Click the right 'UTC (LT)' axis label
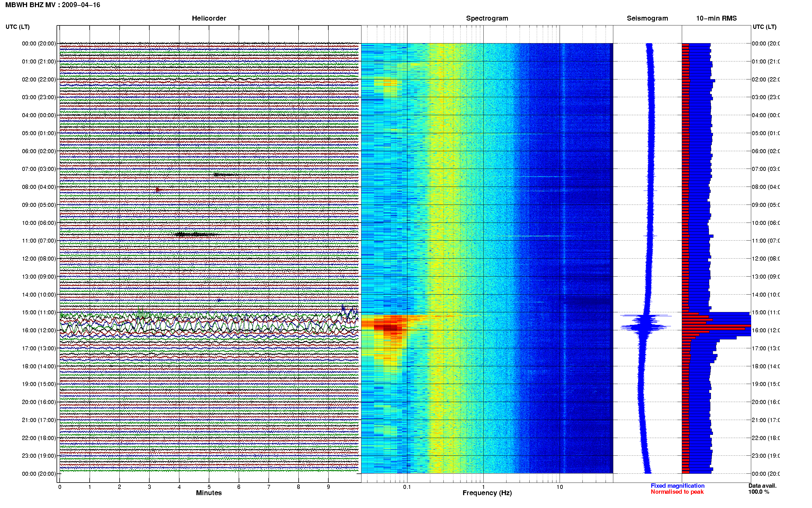The image size is (812, 508). pos(764,27)
